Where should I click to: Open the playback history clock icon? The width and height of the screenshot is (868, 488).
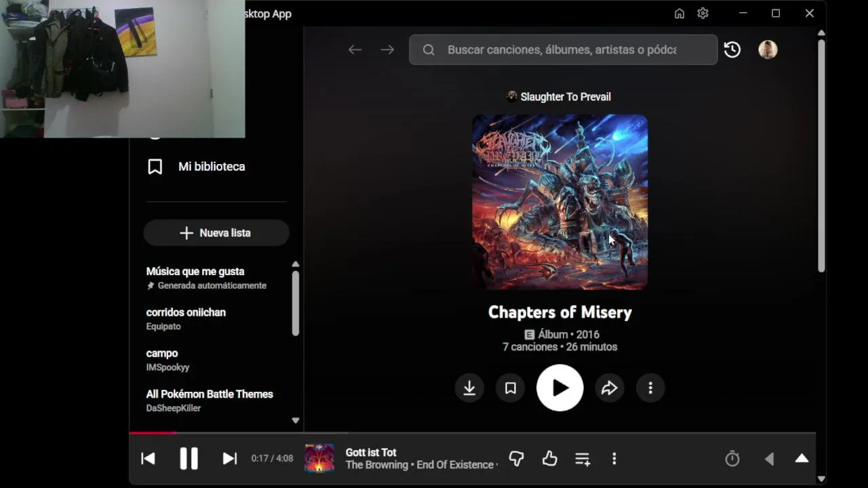(732, 49)
